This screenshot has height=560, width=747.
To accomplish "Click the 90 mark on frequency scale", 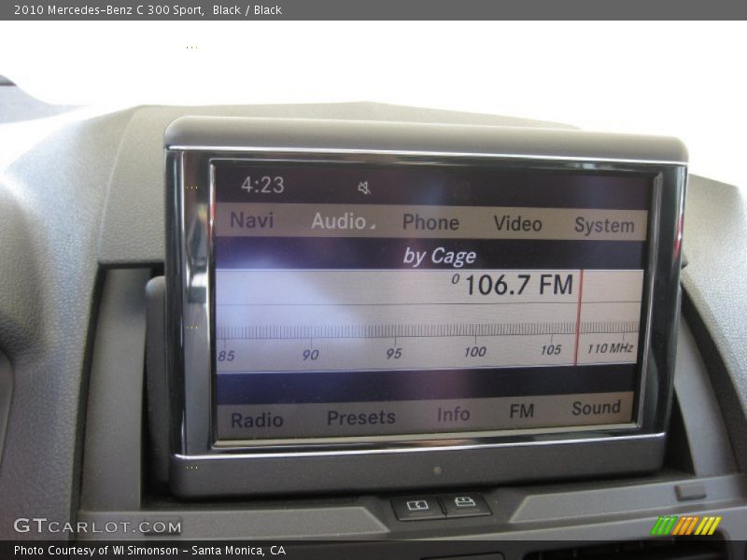I will pos(310,355).
